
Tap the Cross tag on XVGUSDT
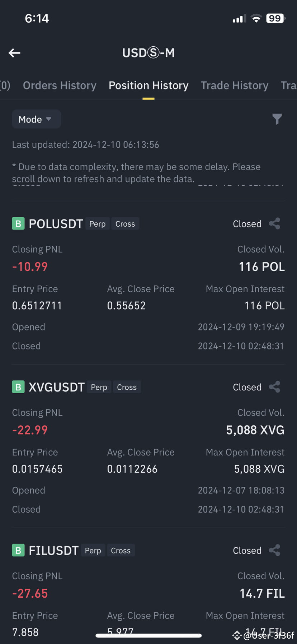coord(127,387)
